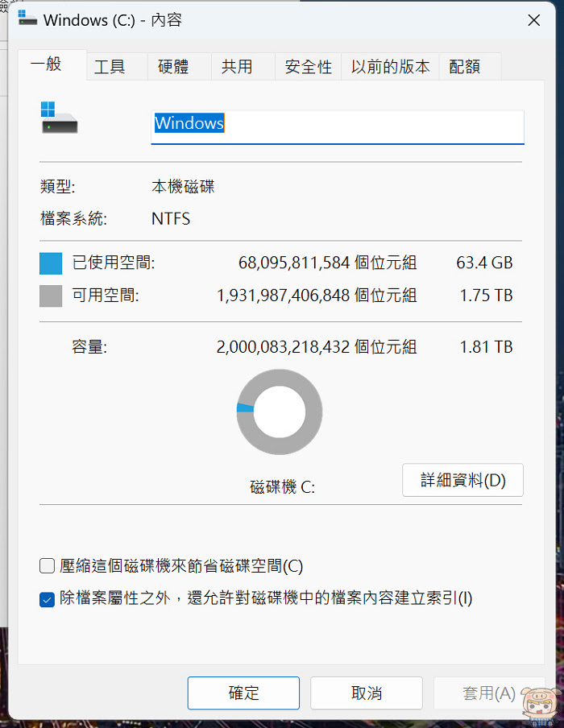Click the 可用空間: label
The image size is (564, 728).
pos(106,296)
